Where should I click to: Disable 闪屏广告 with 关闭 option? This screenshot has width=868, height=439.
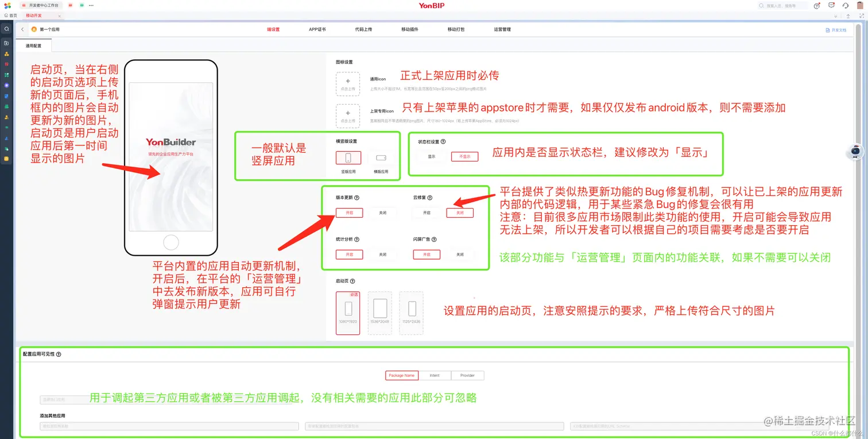tap(460, 255)
